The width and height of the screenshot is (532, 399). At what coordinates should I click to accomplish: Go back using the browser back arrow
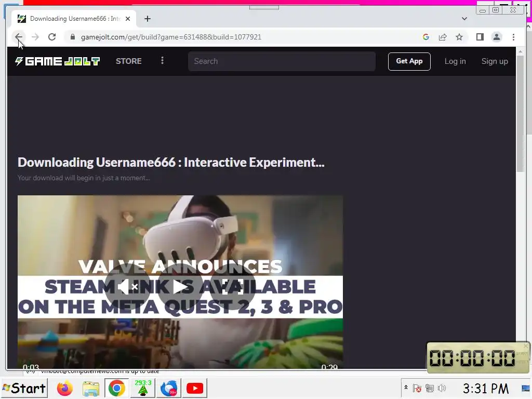(x=19, y=37)
